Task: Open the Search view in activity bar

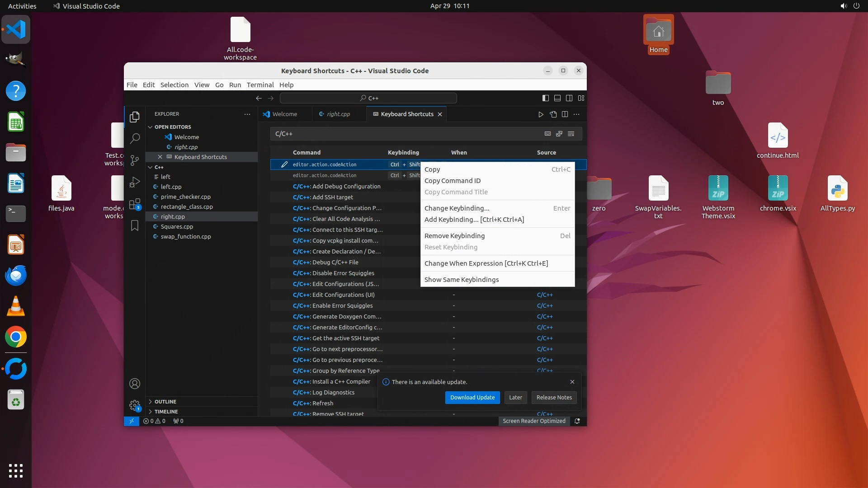Action: click(135, 139)
